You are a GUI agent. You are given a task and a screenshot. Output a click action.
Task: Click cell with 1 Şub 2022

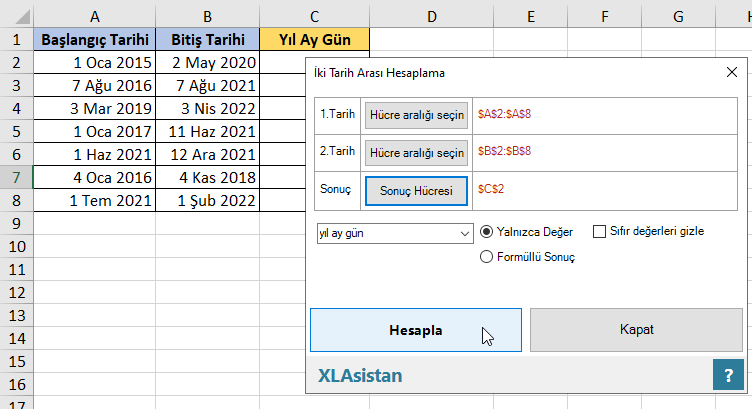(x=208, y=200)
